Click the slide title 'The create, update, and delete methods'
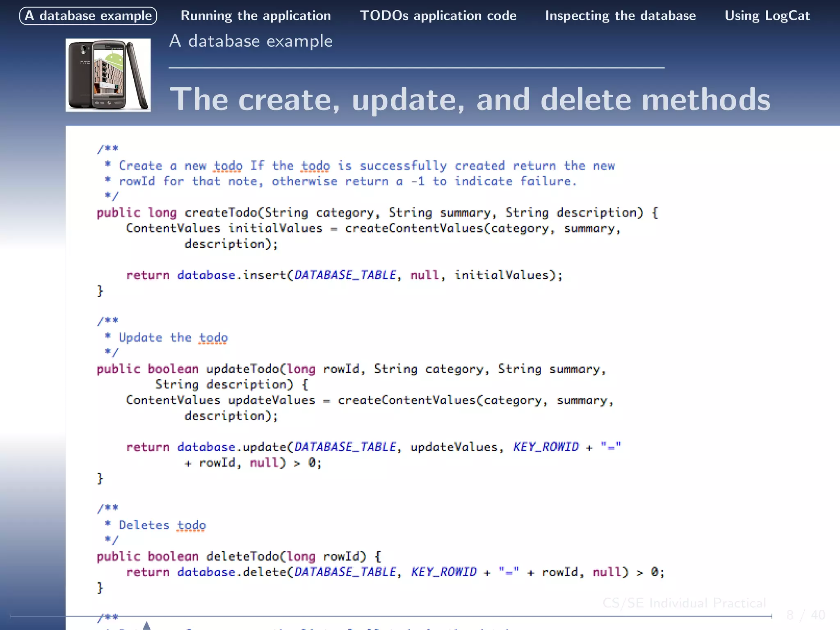Screen dimensions: 840x630 point(470,99)
